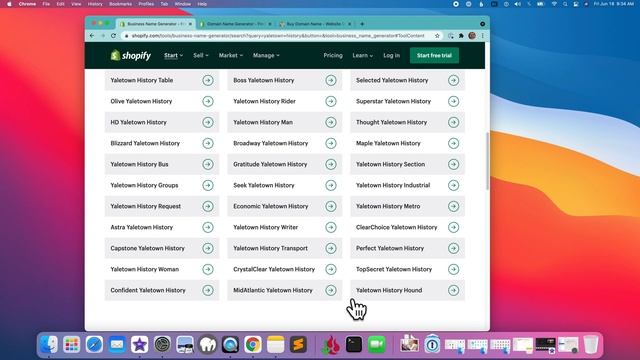
Task: Open Wi-Fi status in menu bar
Action: pos(554,4)
